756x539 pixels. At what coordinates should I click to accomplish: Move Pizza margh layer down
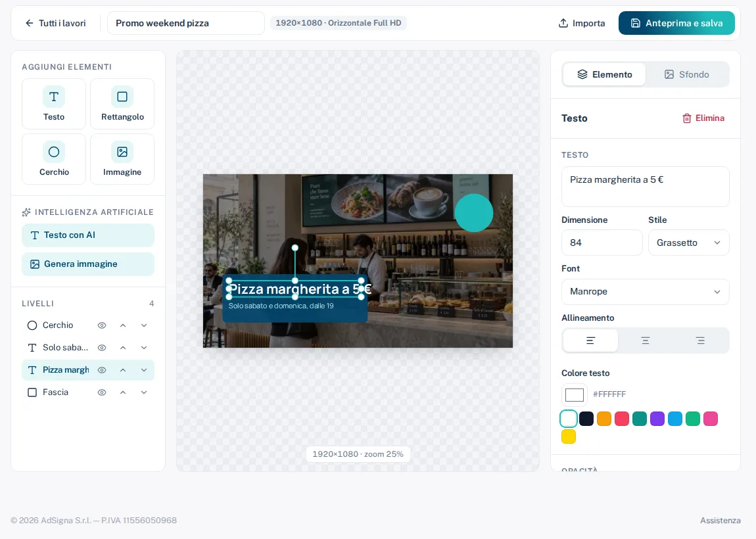(144, 370)
